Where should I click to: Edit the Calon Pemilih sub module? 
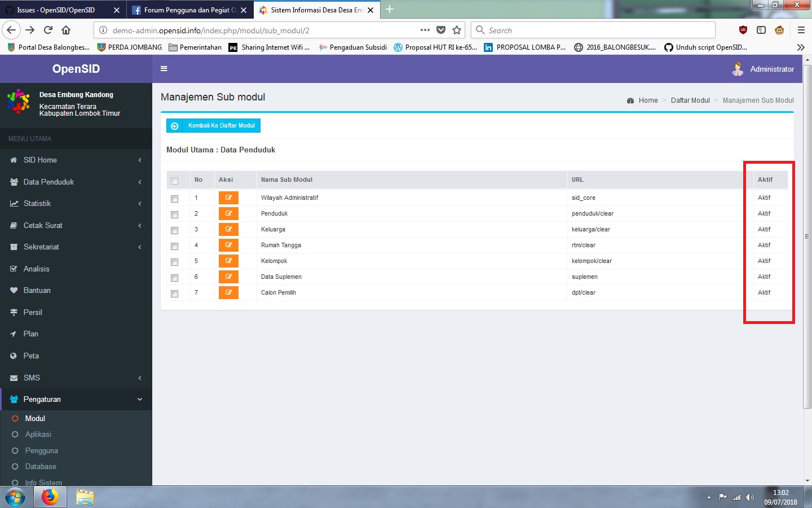click(x=228, y=292)
